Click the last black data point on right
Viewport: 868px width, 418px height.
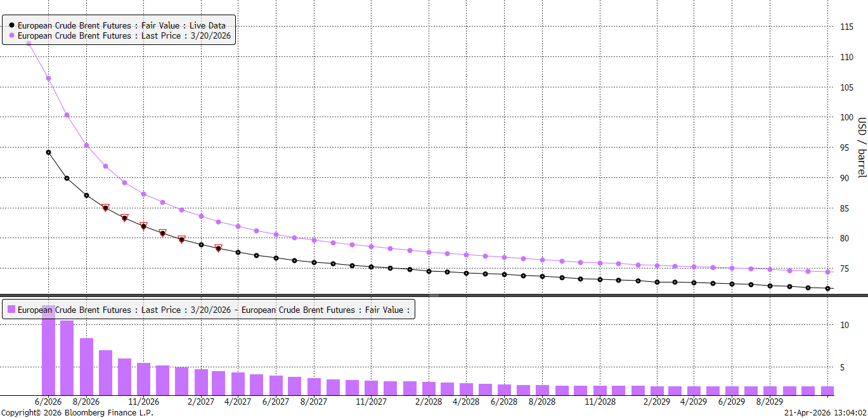[x=827, y=288]
